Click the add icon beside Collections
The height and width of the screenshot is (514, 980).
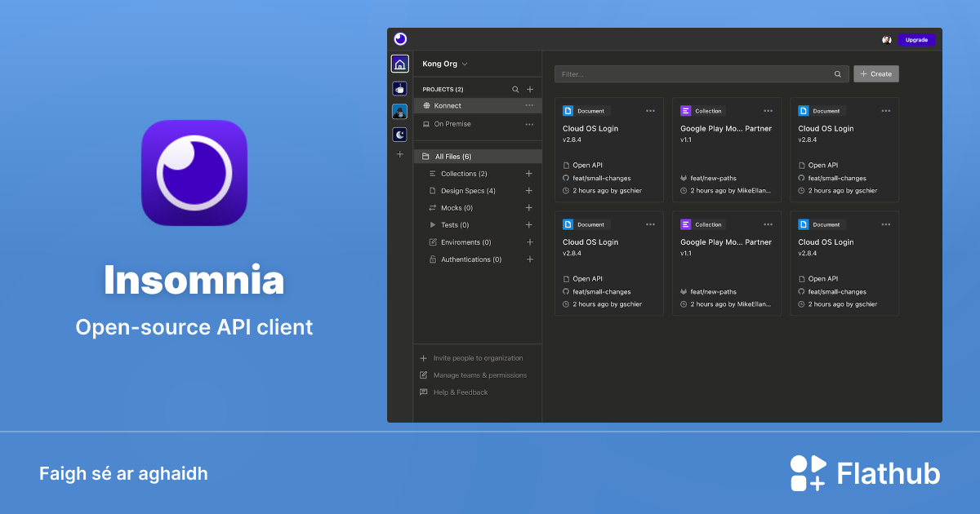coord(529,173)
